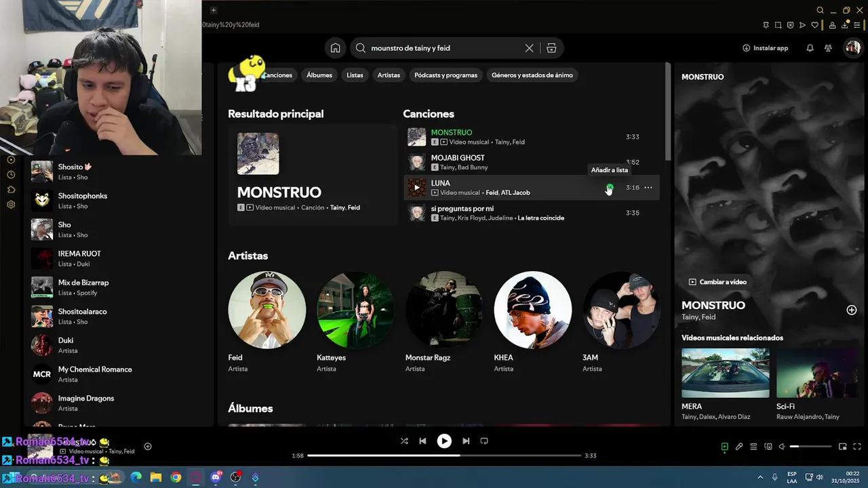Toggle fullscreen player icon
Screen dimensions: 868x488
coord(857,447)
